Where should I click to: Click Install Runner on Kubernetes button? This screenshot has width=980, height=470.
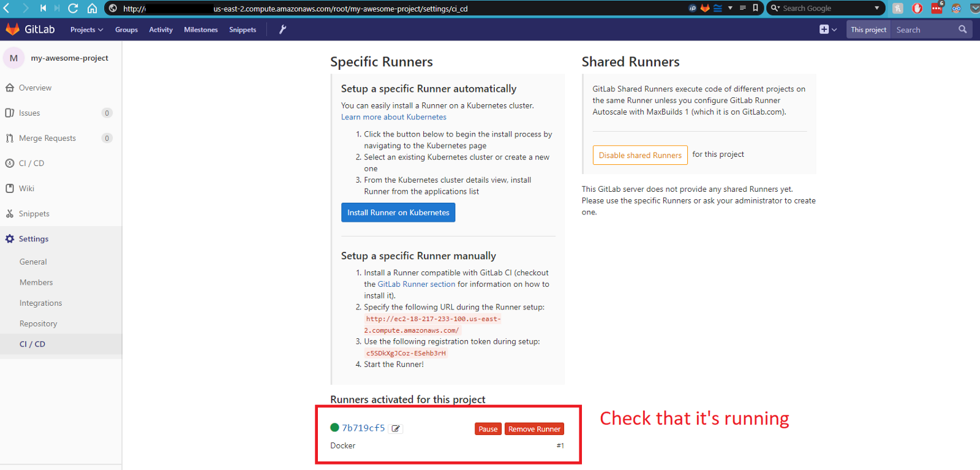point(398,213)
